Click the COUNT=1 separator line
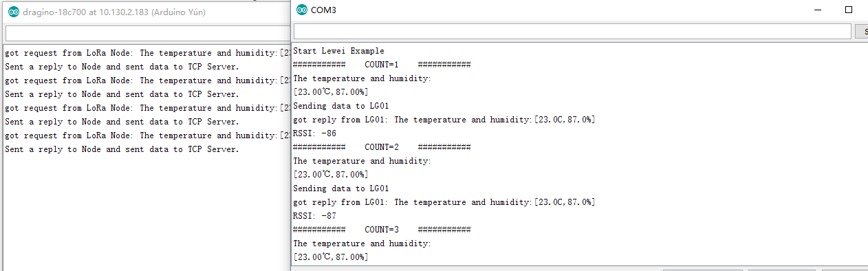 [382, 65]
